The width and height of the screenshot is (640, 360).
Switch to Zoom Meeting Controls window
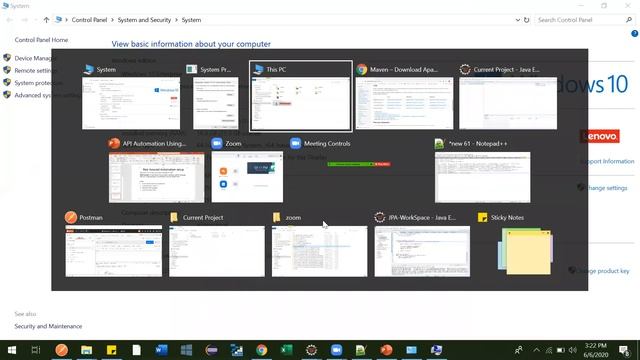click(359, 164)
